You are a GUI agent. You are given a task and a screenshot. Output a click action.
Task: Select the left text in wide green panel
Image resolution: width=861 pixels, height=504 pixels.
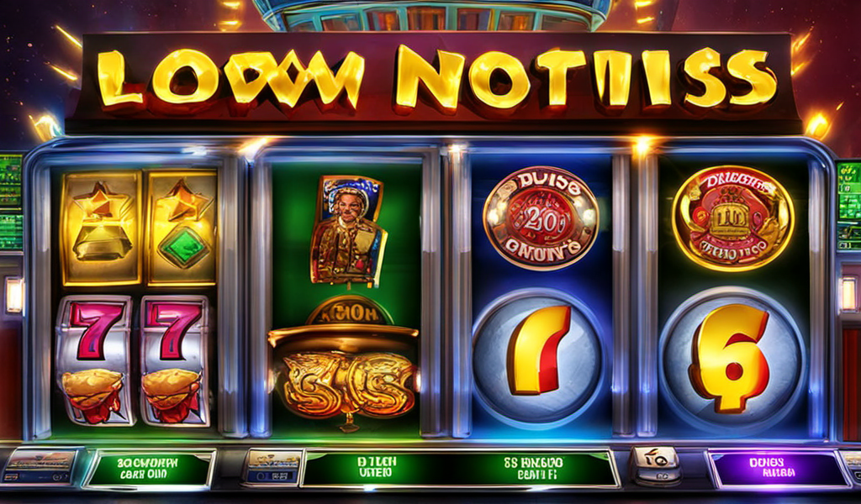point(377,468)
